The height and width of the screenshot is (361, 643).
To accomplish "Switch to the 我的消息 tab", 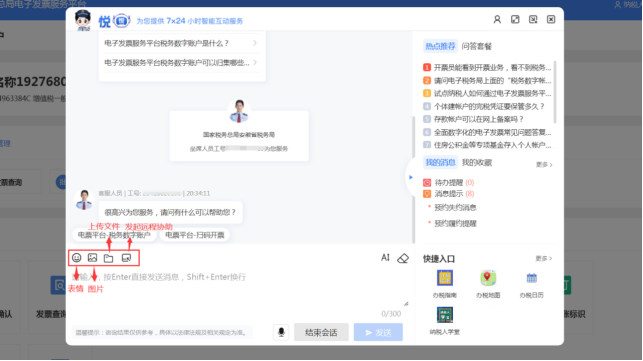I will pos(440,162).
